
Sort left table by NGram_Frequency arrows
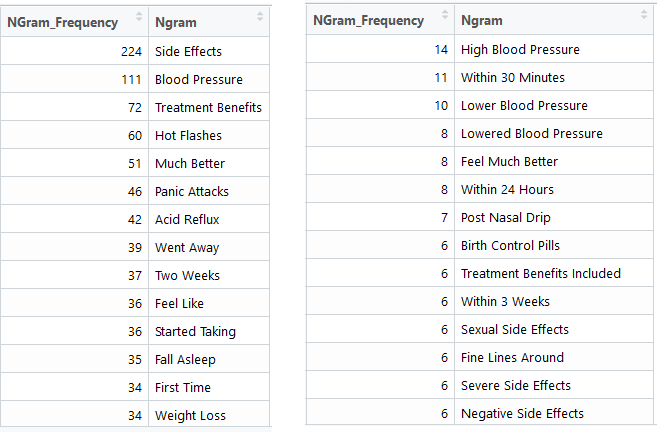tap(137, 21)
